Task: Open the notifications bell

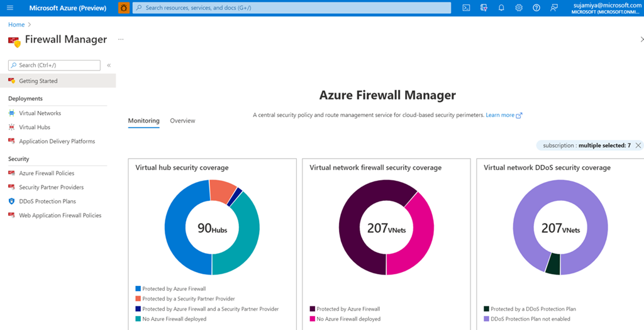Action: [501, 8]
